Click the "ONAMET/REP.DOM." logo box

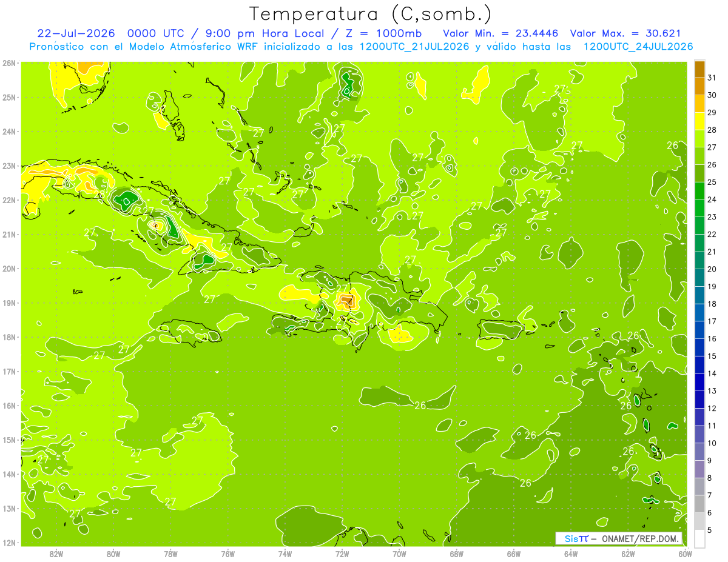(619, 538)
